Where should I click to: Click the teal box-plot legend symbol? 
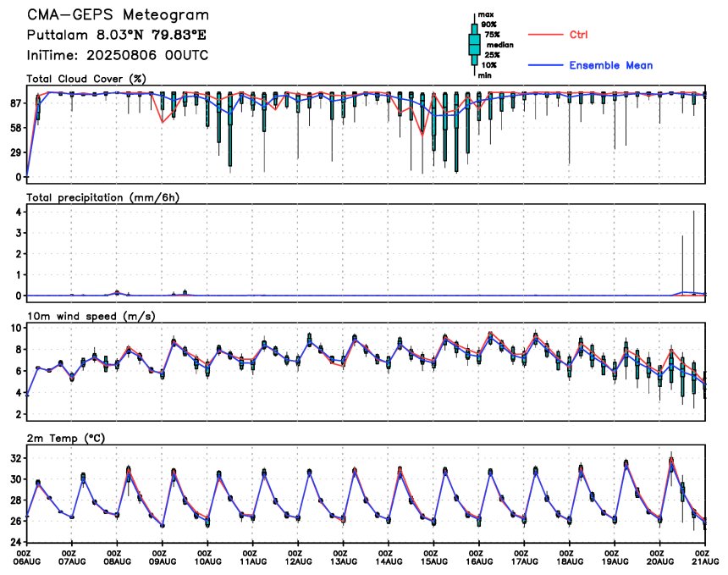point(475,45)
